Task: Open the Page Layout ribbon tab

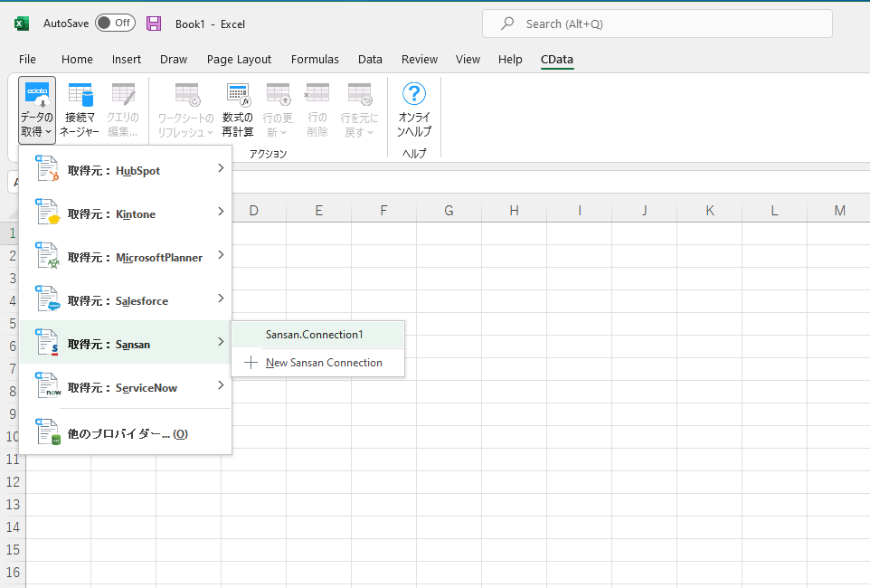Action: (239, 60)
